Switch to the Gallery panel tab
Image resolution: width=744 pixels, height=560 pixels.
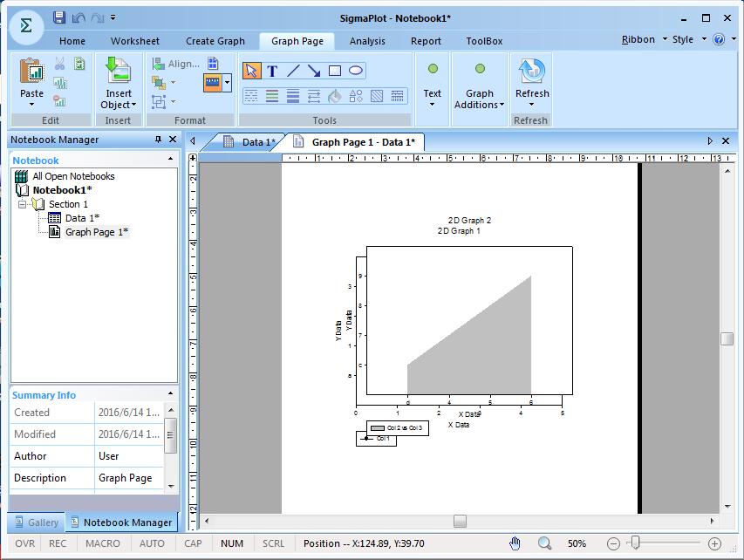[x=36, y=522]
